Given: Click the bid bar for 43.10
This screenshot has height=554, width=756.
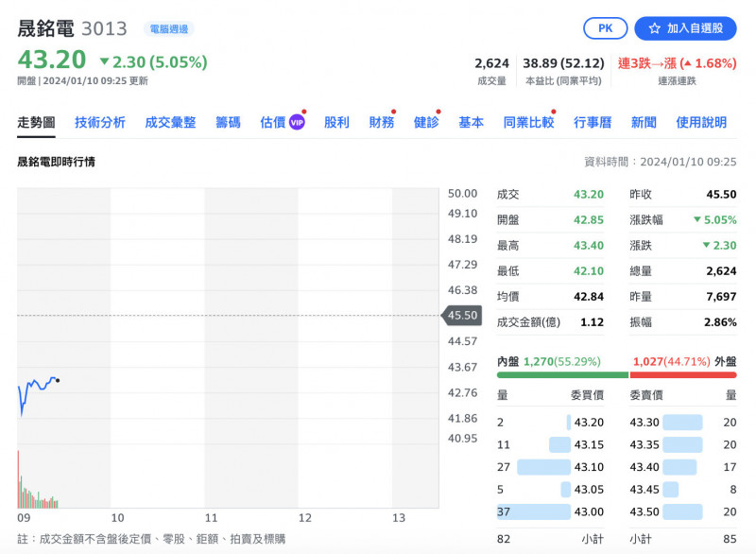Looking at the screenshot, I should pyautogui.click(x=543, y=467).
